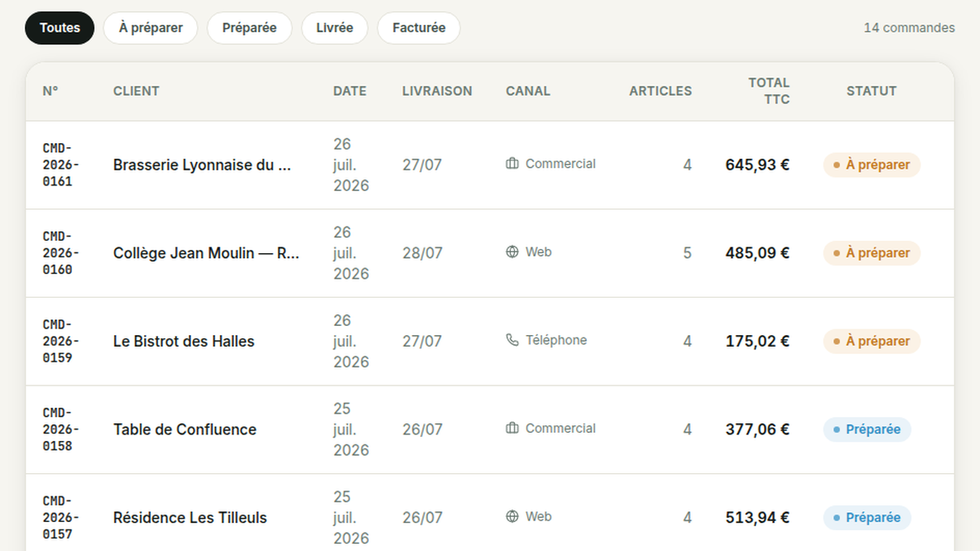Click the Téléphone icon for Le Bistrot des Halles
Screen dimensions: 980x551
point(512,340)
